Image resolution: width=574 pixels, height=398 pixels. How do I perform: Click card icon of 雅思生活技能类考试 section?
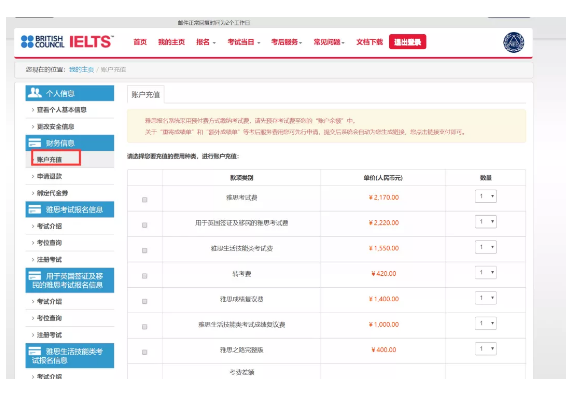[x=35, y=351]
